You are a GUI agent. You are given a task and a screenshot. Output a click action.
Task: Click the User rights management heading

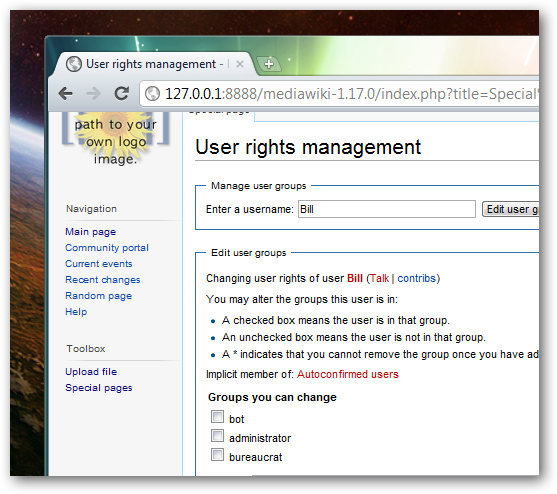click(x=308, y=147)
